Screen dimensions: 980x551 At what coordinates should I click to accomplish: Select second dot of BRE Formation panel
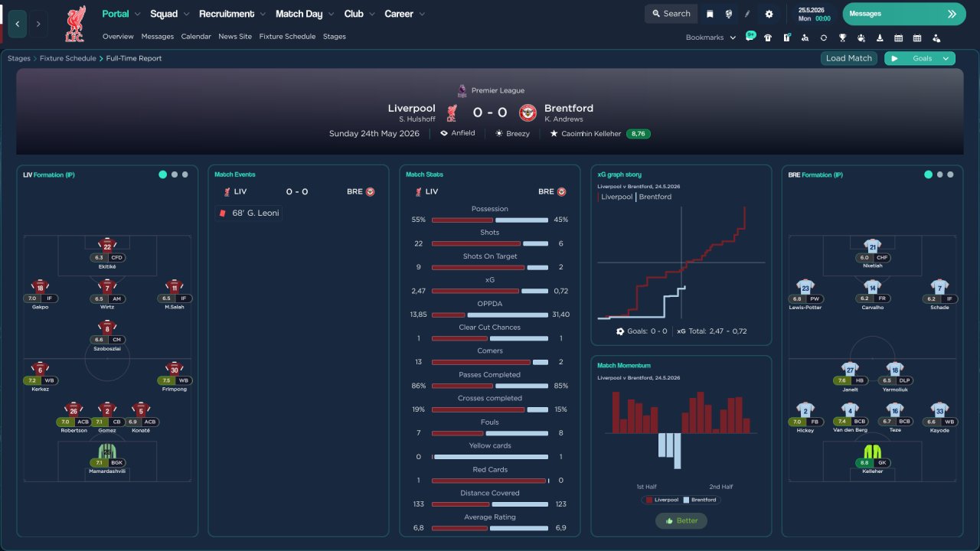coord(940,174)
